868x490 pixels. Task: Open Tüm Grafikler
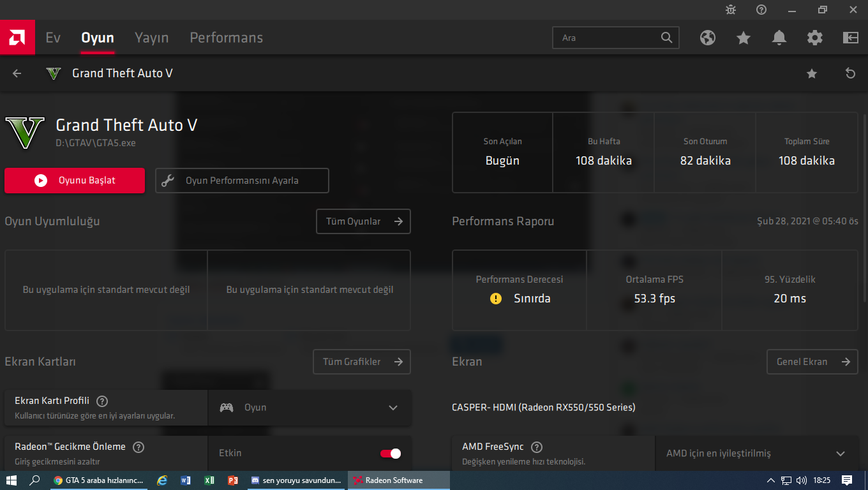362,362
